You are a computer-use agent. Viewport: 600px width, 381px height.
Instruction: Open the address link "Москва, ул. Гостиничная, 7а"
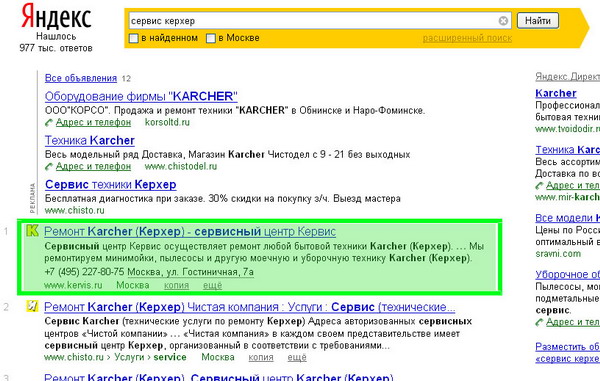tap(191, 272)
